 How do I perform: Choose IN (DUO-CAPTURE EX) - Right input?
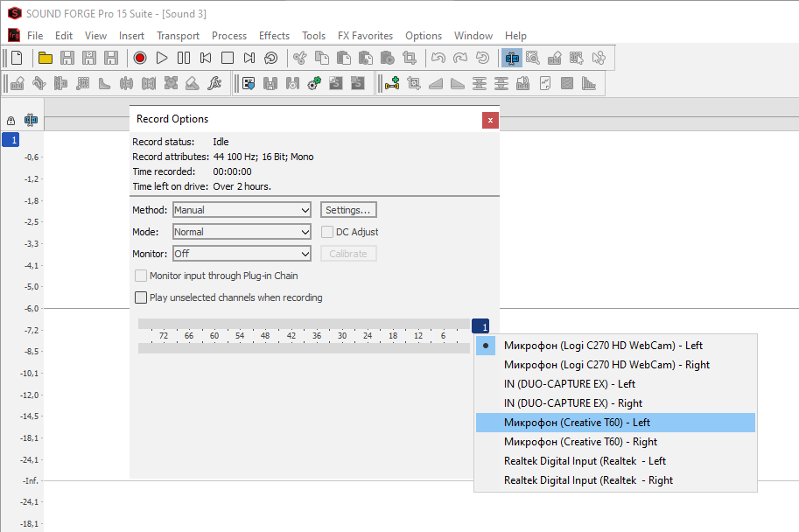[615, 403]
